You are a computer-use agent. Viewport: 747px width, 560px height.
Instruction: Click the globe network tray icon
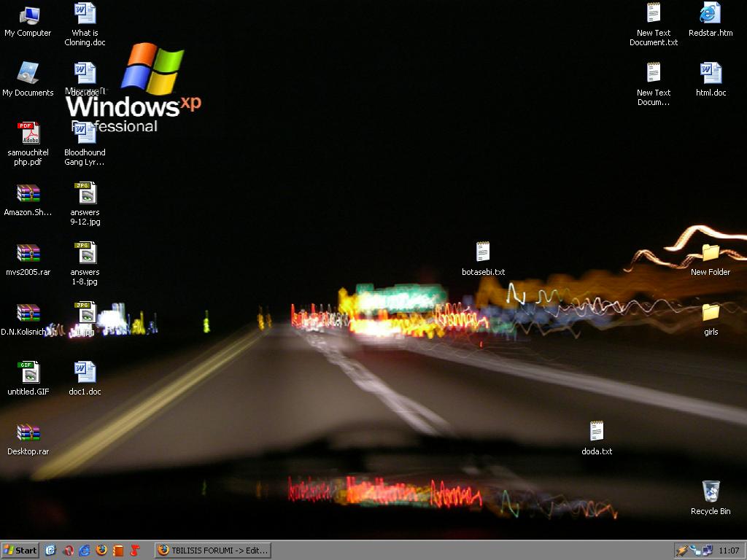[695, 551]
